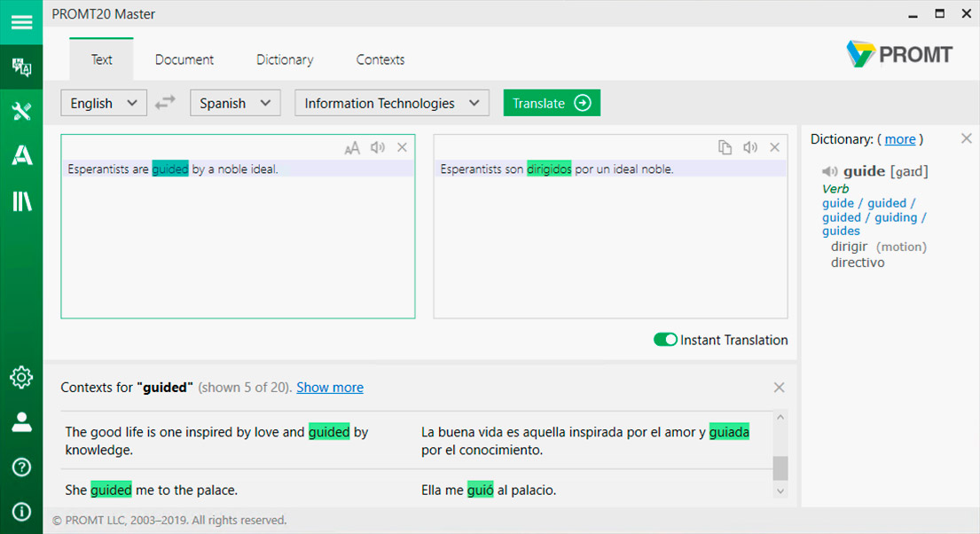Click the contexts list scrollbar thumb
Image resolution: width=980 pixels, height=534 pixels.
pyautogui.click(x=780, y=467)
